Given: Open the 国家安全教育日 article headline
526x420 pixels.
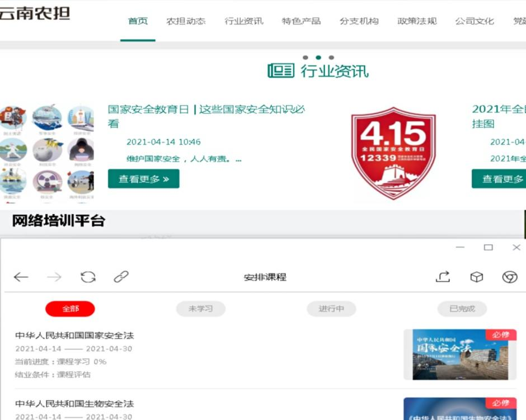Looking at the screenshot, I should (206, 110).
